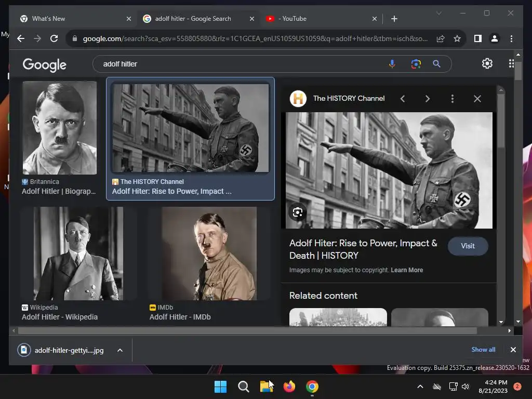This screenshot has height=399, width=532.
Task: Show next image in preview panel
Action: coord(428,99)
